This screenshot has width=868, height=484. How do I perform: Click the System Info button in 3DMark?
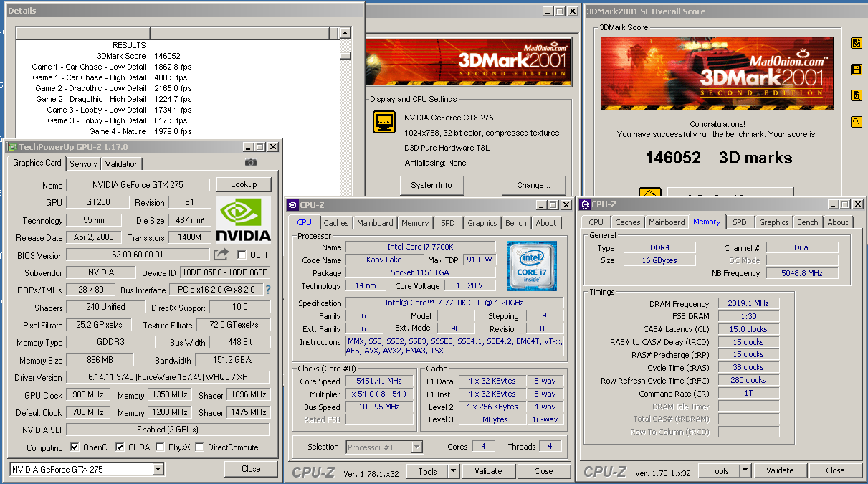coord(431,185)
